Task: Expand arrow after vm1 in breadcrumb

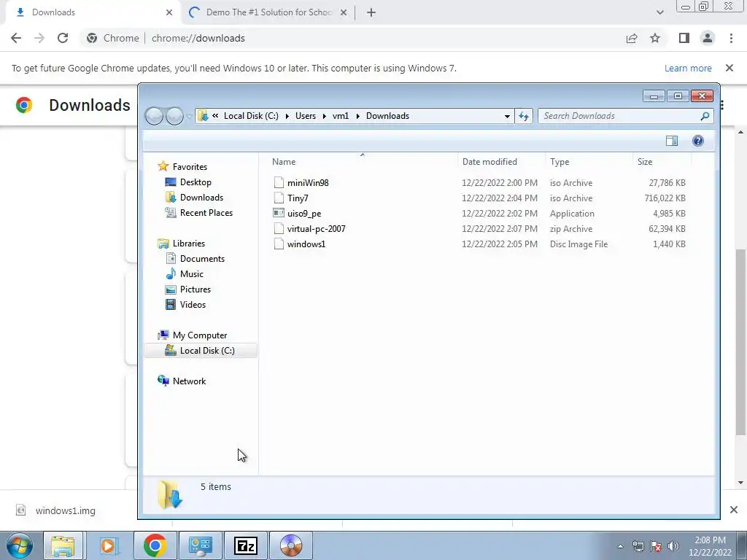Action: click(x=357, y=116)
